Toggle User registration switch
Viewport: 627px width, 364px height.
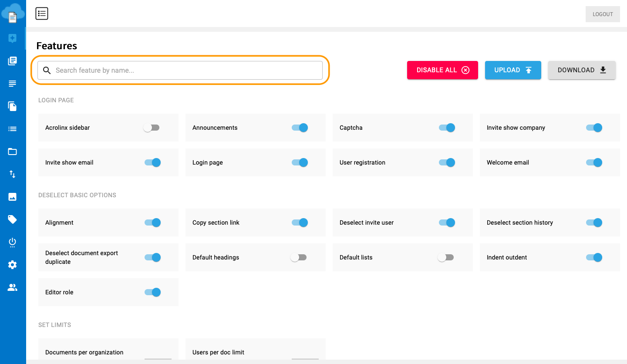(447, 162)
